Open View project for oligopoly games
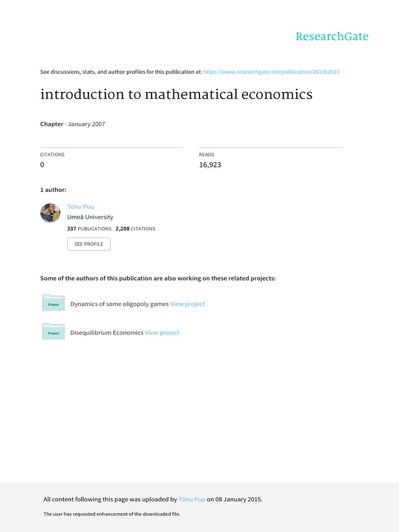The height and width of the screenshot is (532, 399). (188, 304)
